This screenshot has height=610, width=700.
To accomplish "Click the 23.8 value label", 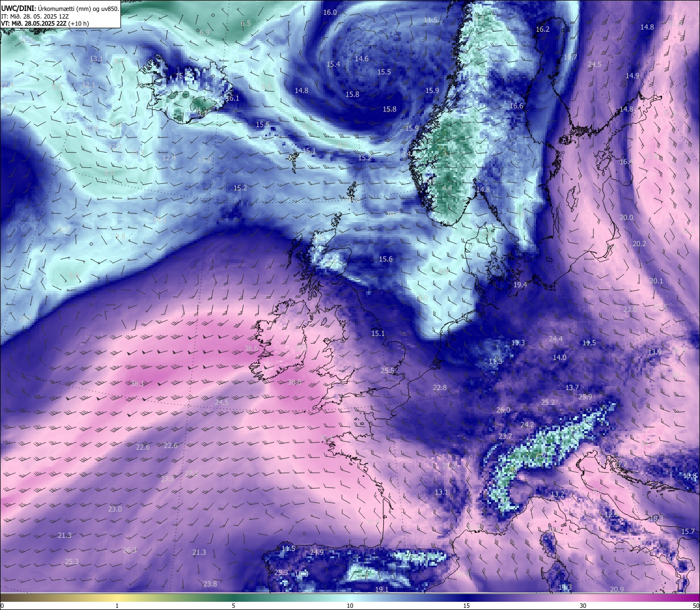I will click(210, 584).
